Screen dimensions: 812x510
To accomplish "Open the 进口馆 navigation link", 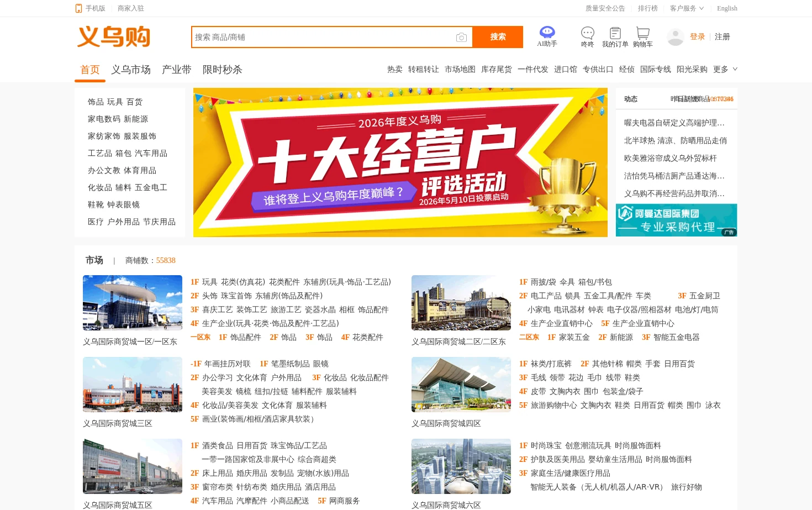I will (x=566, y=69).
